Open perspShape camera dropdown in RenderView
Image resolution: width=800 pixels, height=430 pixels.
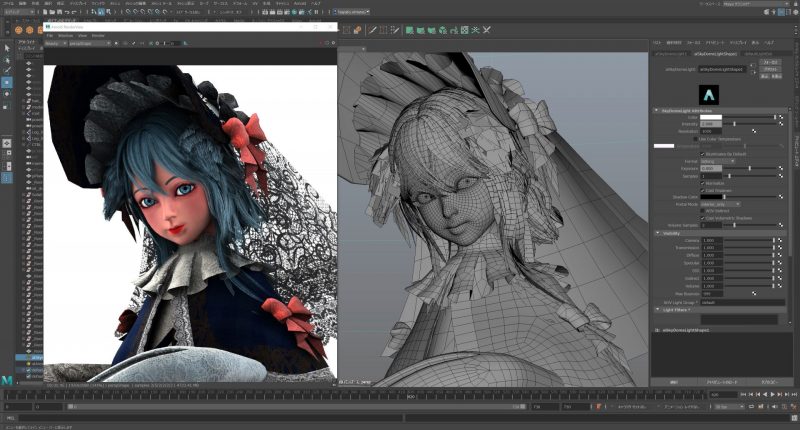click(x=90, y=44)
